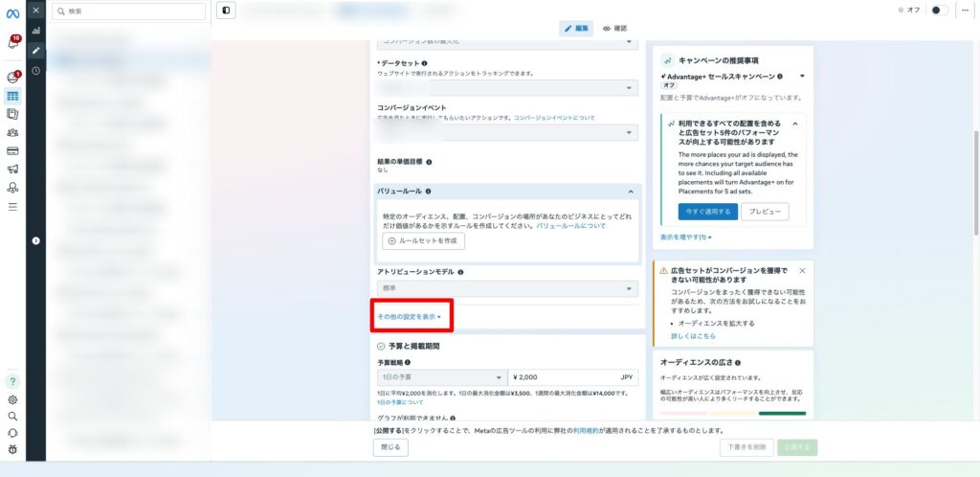Collapse the placements recommendation card chevron

click(x=795, y=124)
